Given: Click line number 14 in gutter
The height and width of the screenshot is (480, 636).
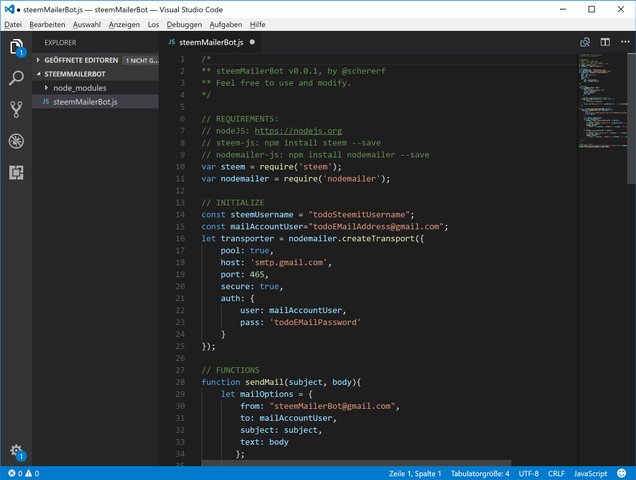Looking at the screenshot, I should 180,215.
